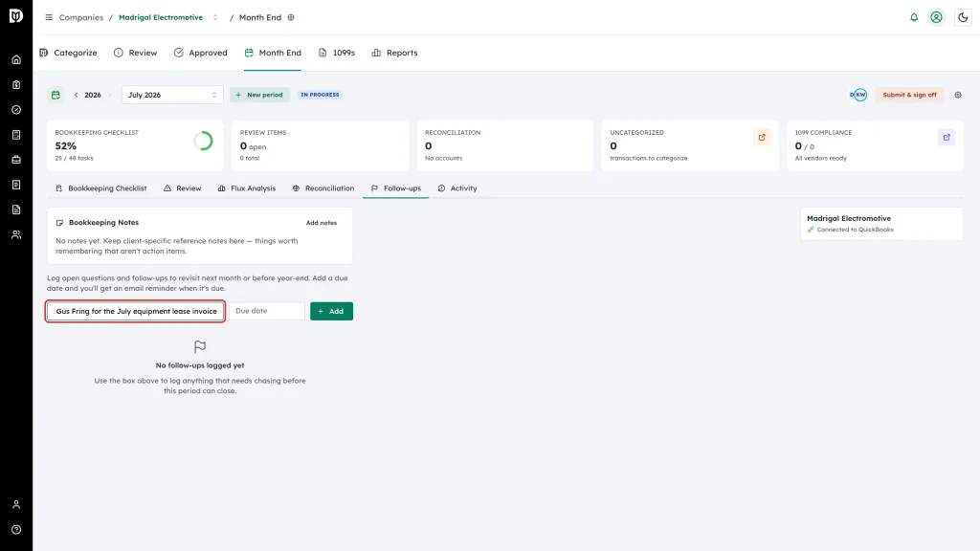Switch to the Approved tab
980x551 pixels.
[x=201, y=53]
